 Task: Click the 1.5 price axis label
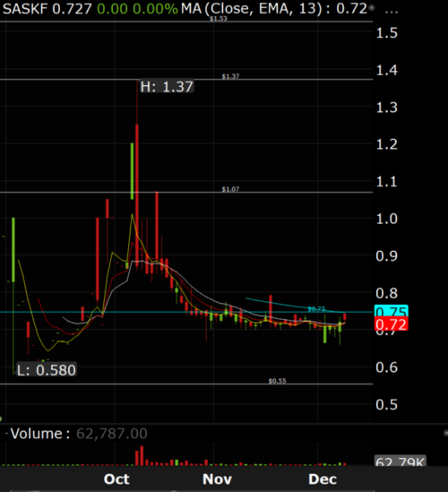(x=386, y=33)
